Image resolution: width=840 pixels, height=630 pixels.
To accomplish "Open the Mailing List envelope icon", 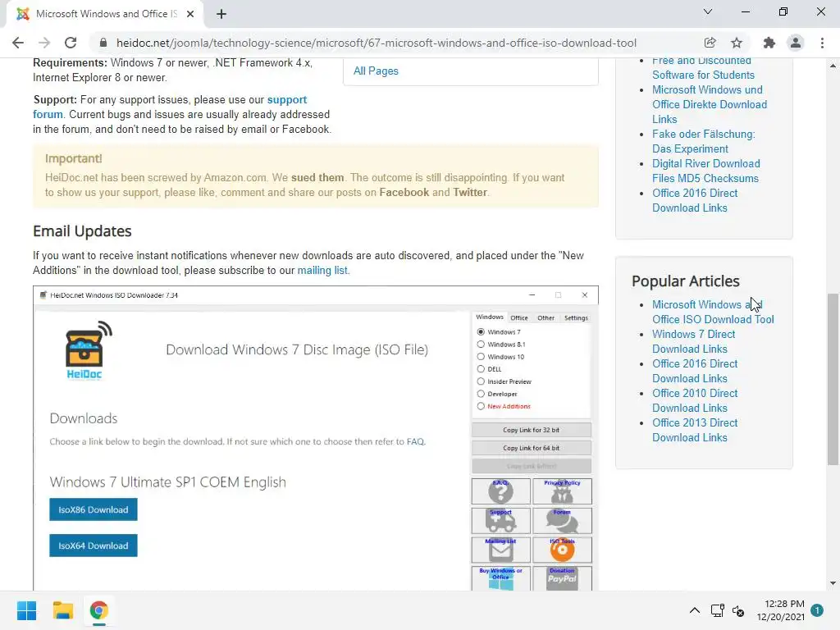I will [501, 550].
